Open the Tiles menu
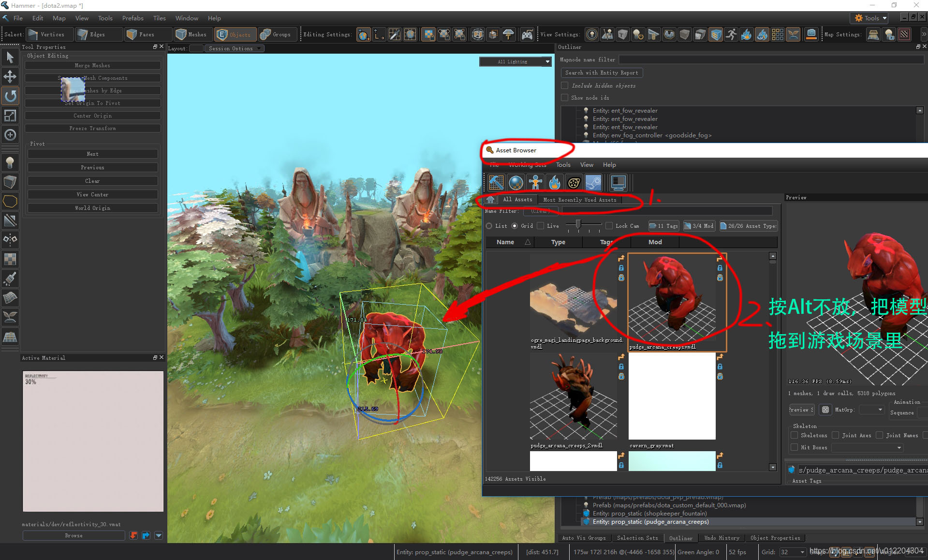Screen dimensions: 928x560 159,18
